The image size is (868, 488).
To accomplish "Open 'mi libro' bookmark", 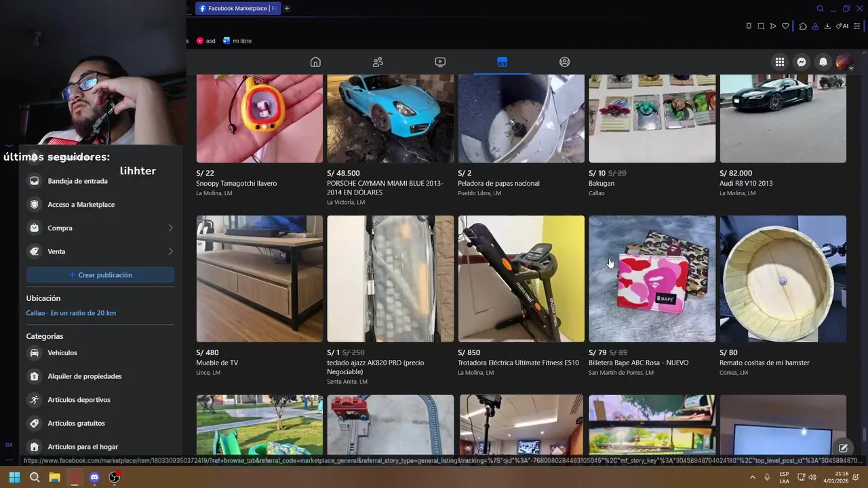I will click(x=237, y=41).
